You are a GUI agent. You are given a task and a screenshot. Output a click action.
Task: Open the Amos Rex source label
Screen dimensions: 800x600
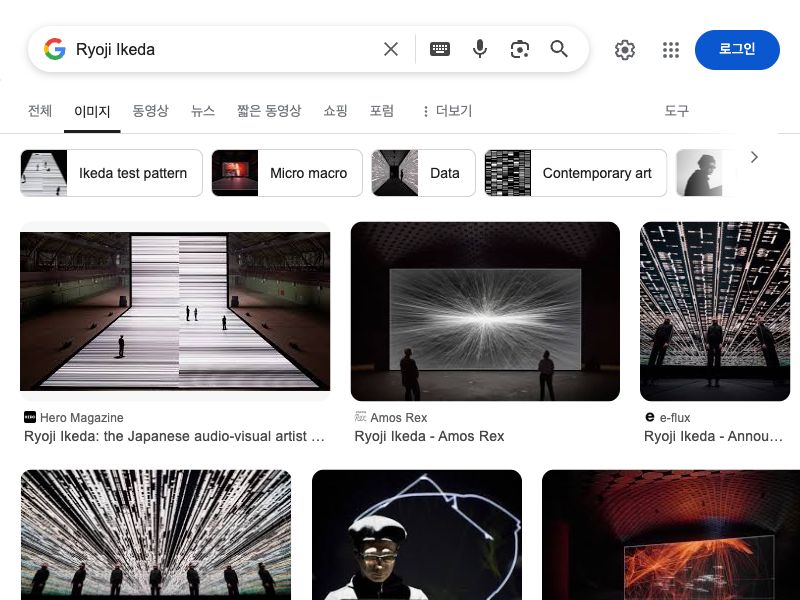(399, 418)
